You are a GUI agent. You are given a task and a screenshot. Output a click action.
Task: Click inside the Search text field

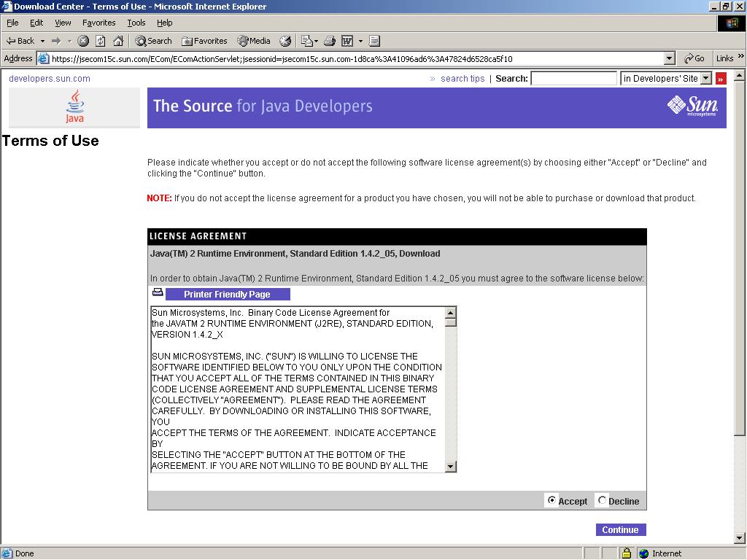tap(573, 79)
